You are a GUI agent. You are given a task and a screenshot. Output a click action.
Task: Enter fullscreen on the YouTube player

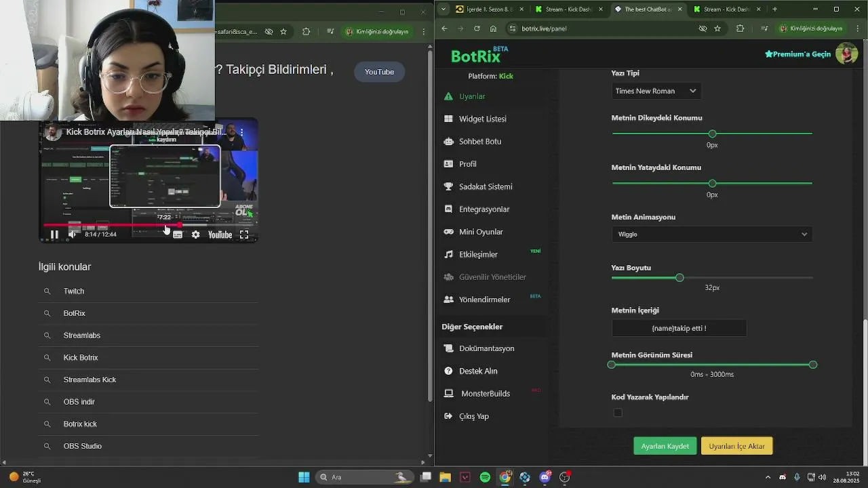(x=244, y=235)
